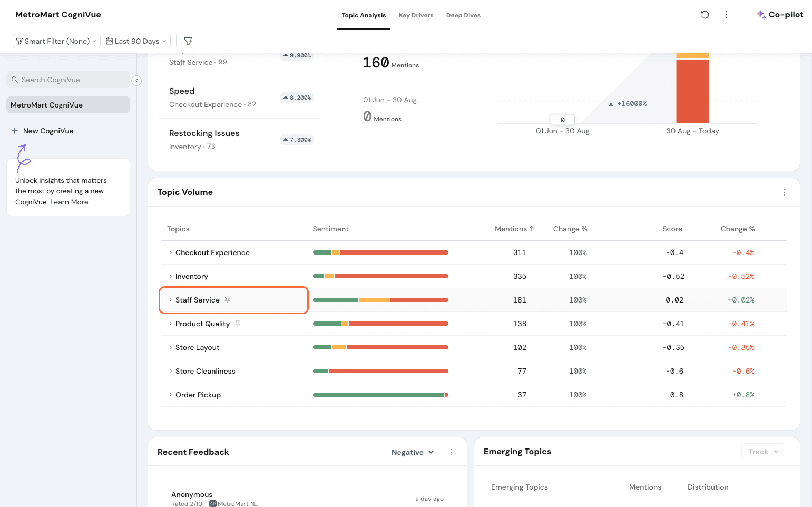Toggle sort order on the Mentions column

coord(514,229)
